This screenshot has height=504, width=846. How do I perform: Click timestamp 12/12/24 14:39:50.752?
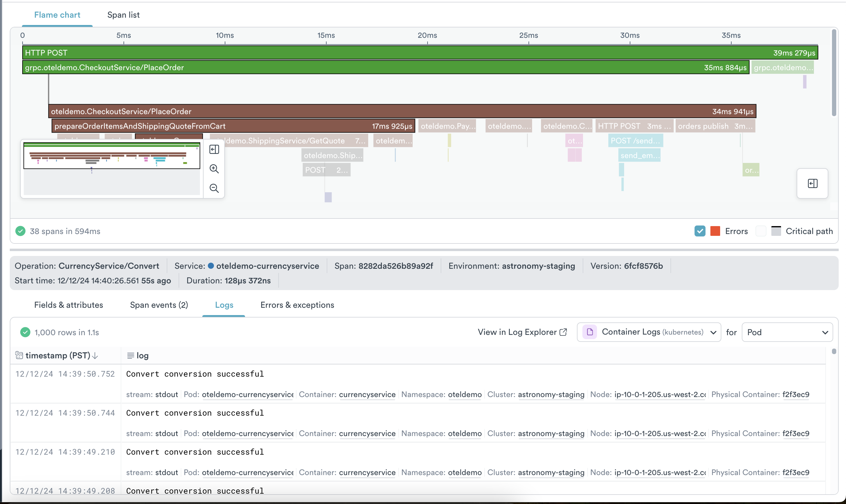(65, 374)
